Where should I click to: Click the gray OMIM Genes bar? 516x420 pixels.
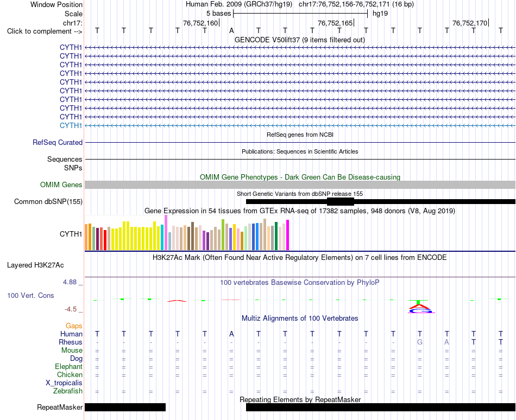[300, 184]
